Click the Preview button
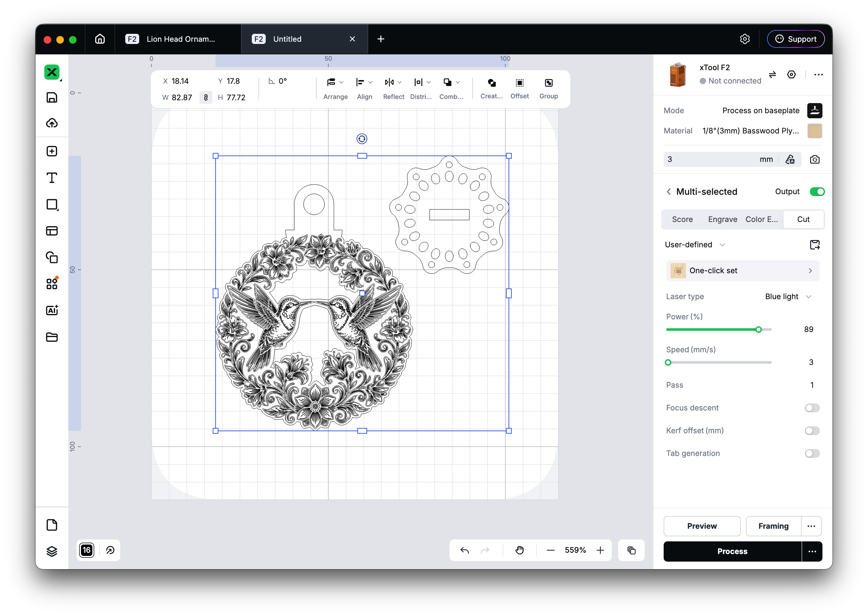868x616 pixels. (x=702, y=526)
